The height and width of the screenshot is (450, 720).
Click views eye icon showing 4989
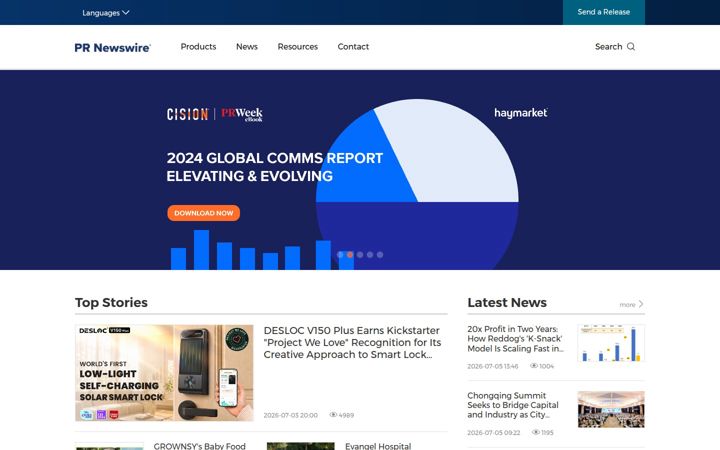(x=333, y=415)
